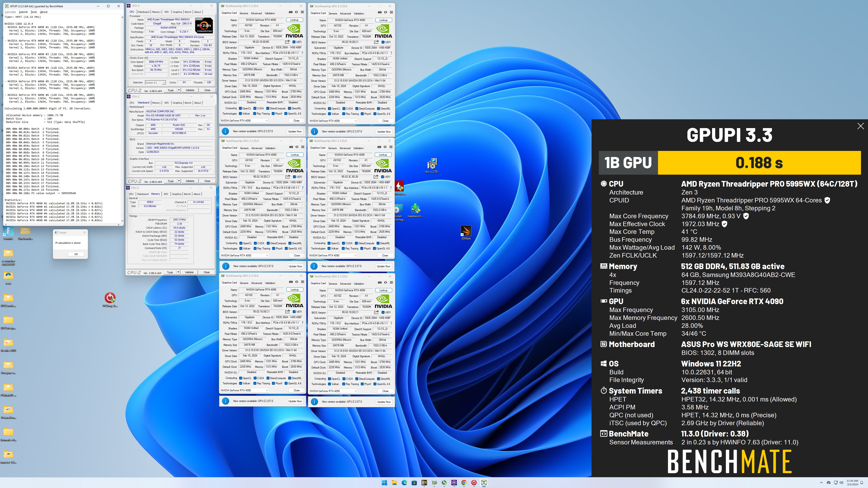This screenshot has width=868, height=488.
Task: Close the BenchMate result overlay with X
Action: click(x=860, y=126)
